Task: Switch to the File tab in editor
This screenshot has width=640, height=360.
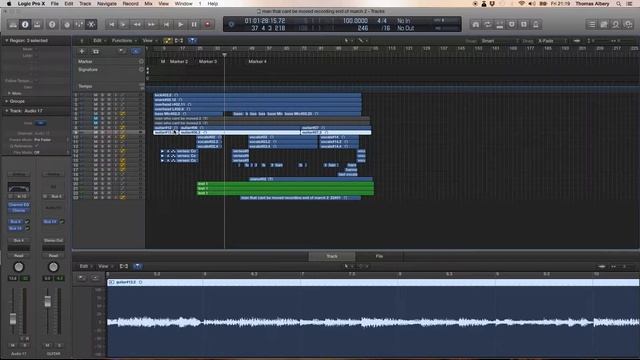Action: [379, 256]
